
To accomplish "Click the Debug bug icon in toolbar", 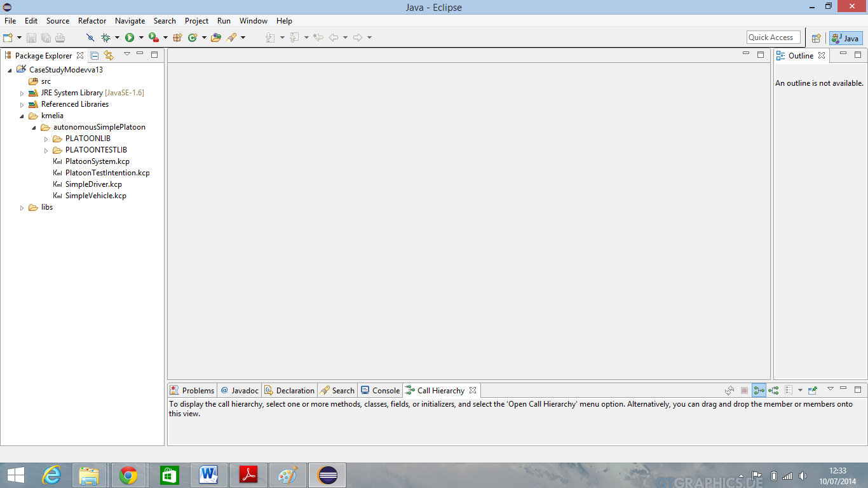I will tap(105, 37).
